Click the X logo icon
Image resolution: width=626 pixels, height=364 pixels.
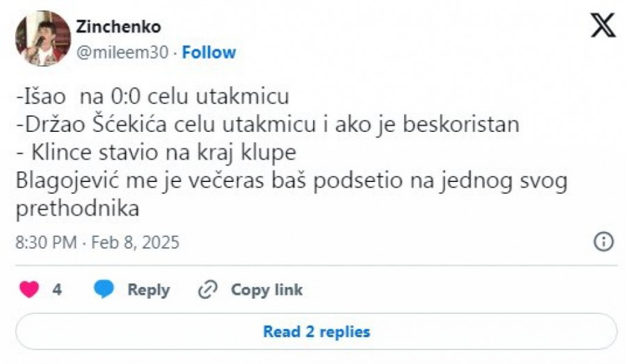pyautogui.click(x=602, y=26)
